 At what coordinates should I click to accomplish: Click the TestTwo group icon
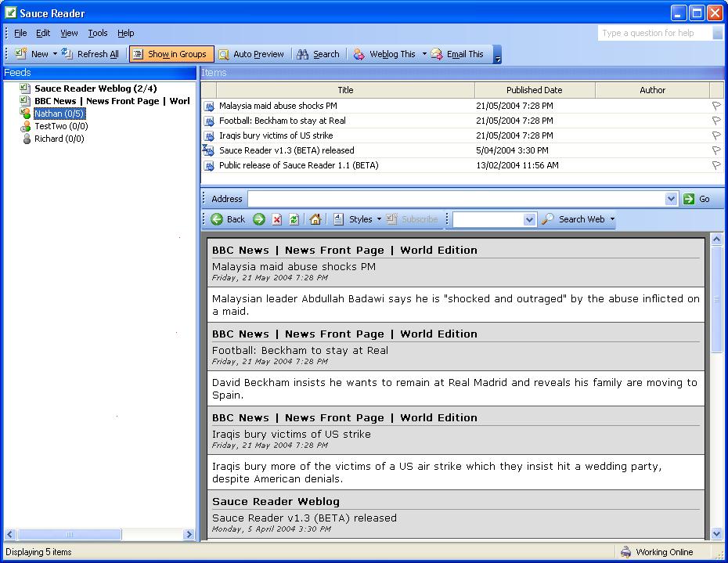pyautogui.click(x=26, y=126)
